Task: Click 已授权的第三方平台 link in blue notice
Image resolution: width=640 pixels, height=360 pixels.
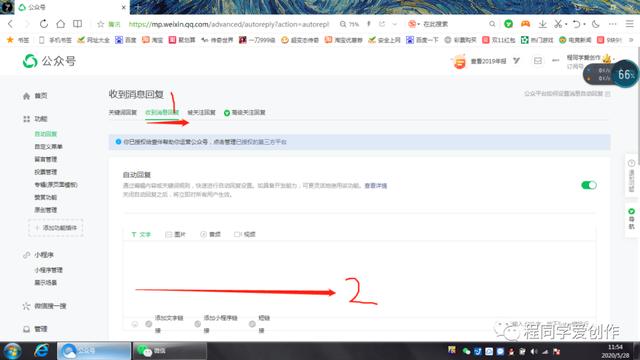Action: (261, 142)
